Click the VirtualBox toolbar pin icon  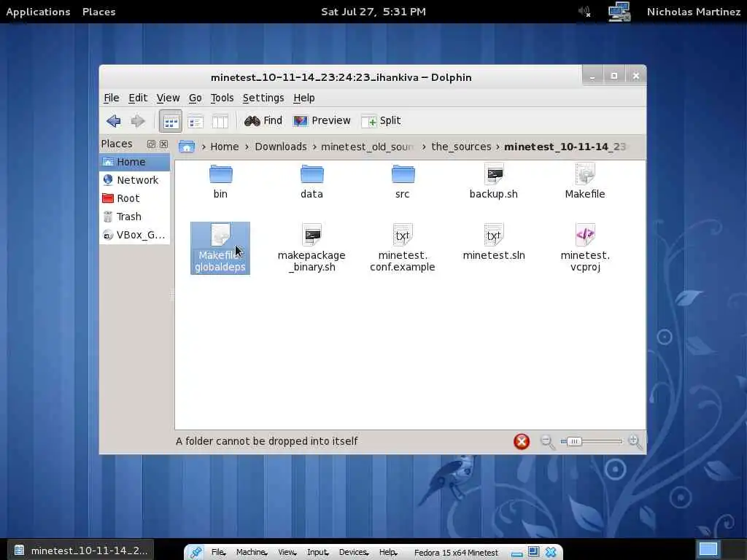(x=196, y=553)
